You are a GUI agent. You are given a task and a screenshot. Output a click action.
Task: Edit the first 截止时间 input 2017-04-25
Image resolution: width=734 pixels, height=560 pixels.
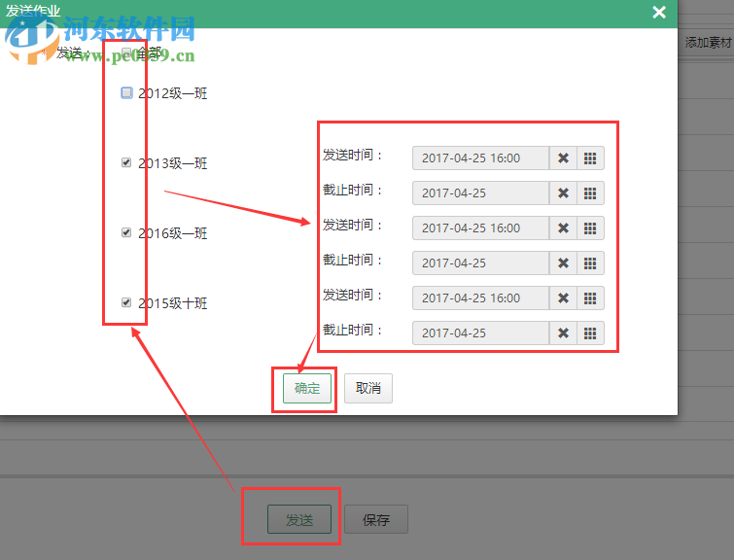click(x=481, y=192)
